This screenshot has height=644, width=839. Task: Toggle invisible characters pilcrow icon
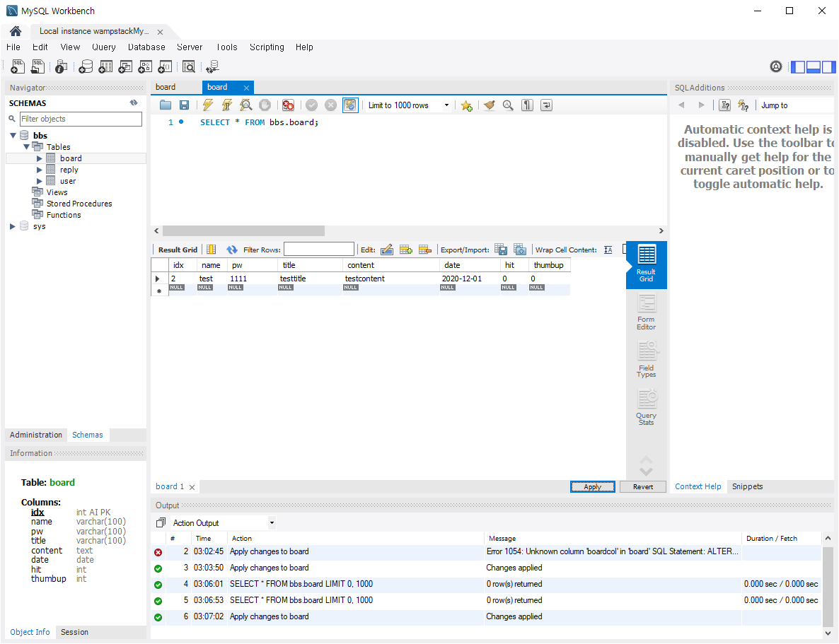(527, 105)
